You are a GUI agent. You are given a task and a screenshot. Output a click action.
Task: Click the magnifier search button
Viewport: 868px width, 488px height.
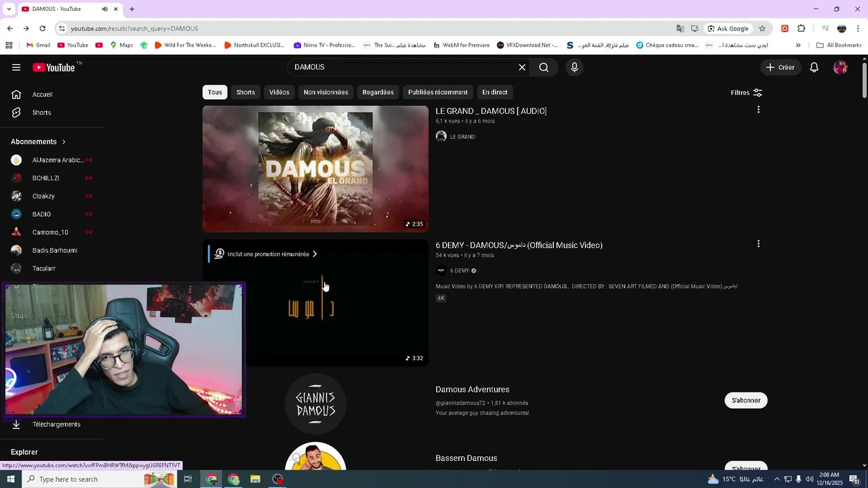(544, 67)
